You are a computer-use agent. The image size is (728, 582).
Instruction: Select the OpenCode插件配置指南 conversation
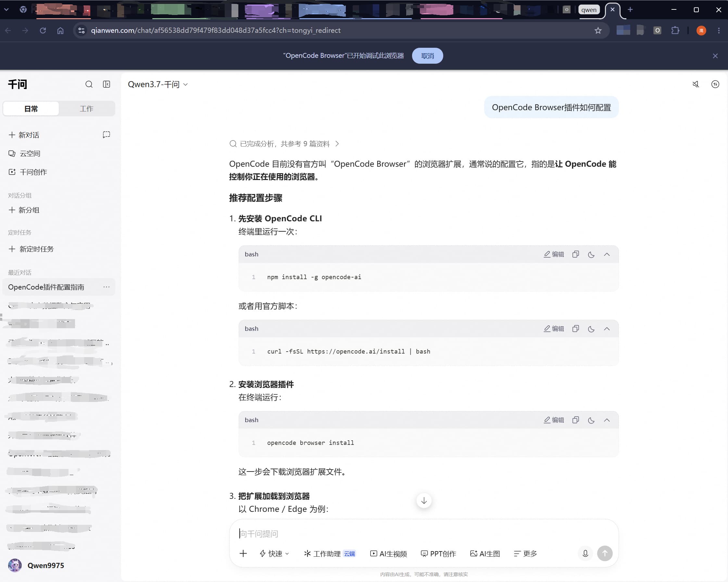click(x=59, y=287)
